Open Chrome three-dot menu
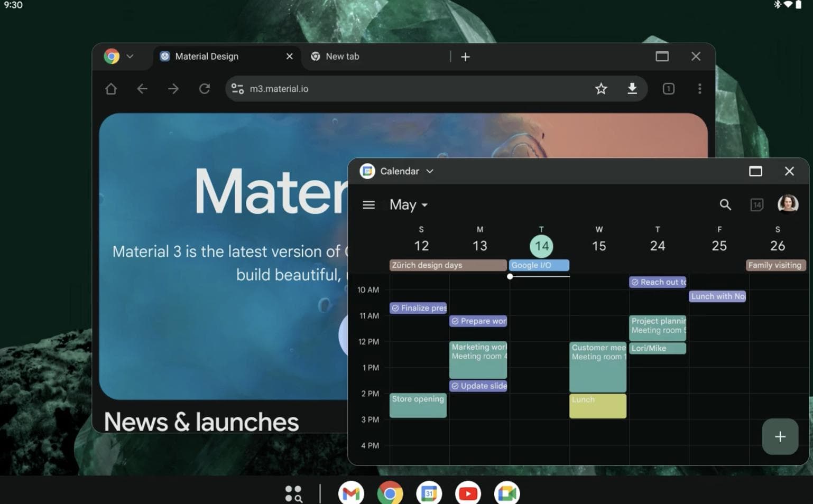This screenshot has height=504, width=813. 700,89
